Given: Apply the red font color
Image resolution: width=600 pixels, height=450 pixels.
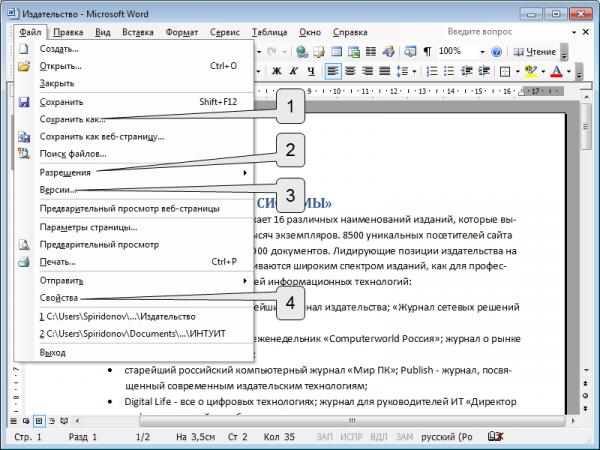Looking at the screenshot, I should 557,71.
